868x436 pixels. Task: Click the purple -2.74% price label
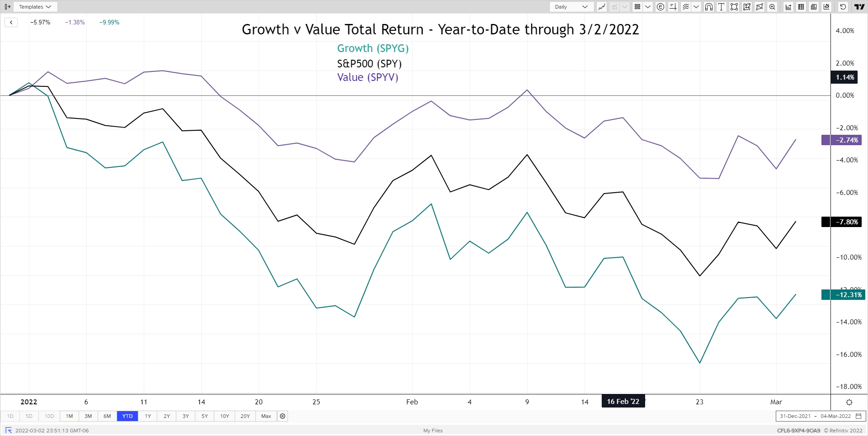842,140
